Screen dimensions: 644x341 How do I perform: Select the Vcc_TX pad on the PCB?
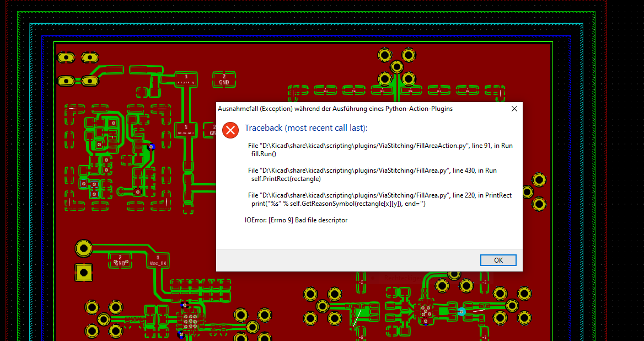[158, 260]
